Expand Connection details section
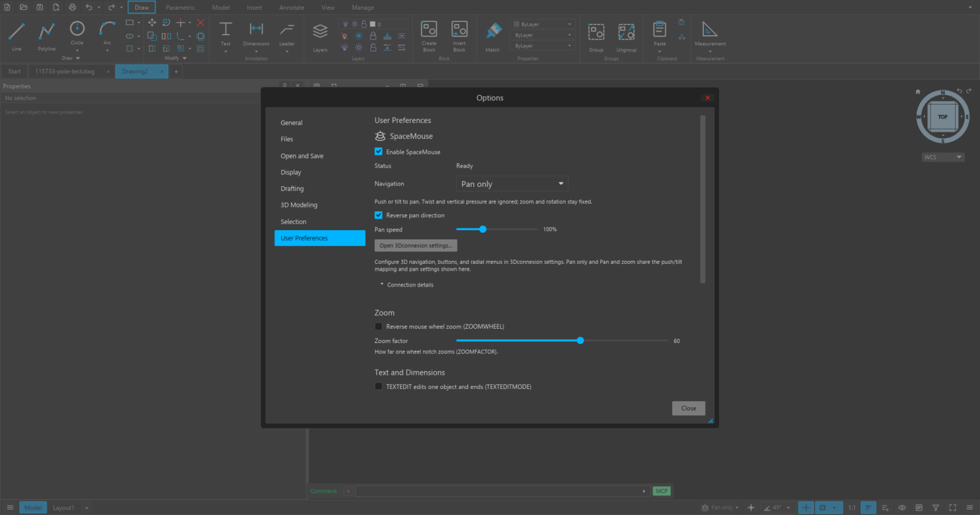 [407, 285]
